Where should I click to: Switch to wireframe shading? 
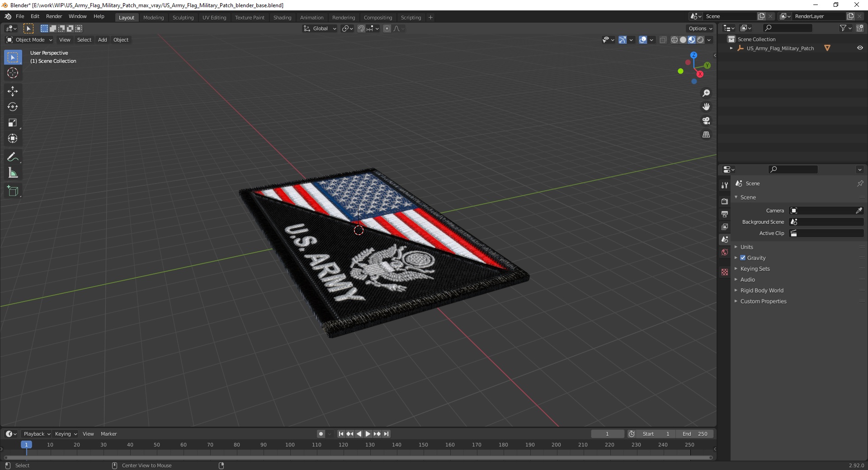[x=675, y=40]
